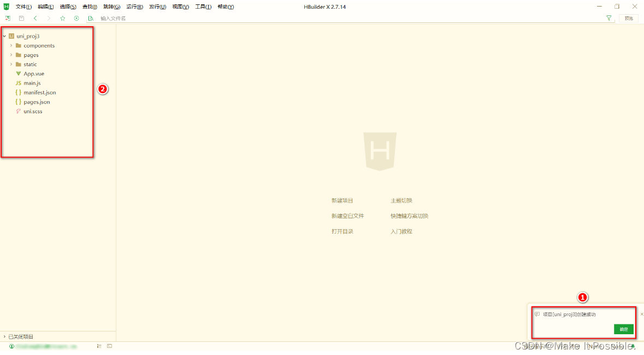Image resolution: width=644 pixels, height=355 pixels.
Task: Open the 发行(U) menu
Action: (157, 7)
